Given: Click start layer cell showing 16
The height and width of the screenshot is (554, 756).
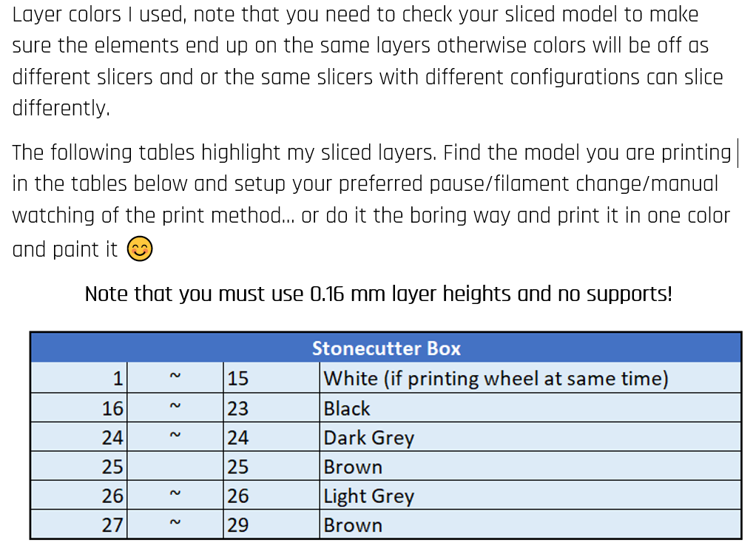Looking at the screenshot, I should (x=78, y=408).
